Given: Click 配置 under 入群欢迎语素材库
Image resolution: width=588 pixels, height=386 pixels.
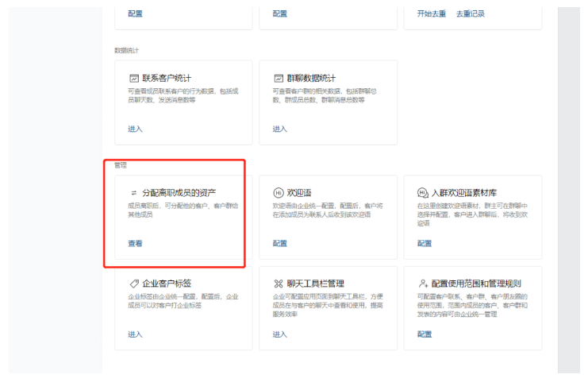Looking at the screenshot, I should 424,244.
